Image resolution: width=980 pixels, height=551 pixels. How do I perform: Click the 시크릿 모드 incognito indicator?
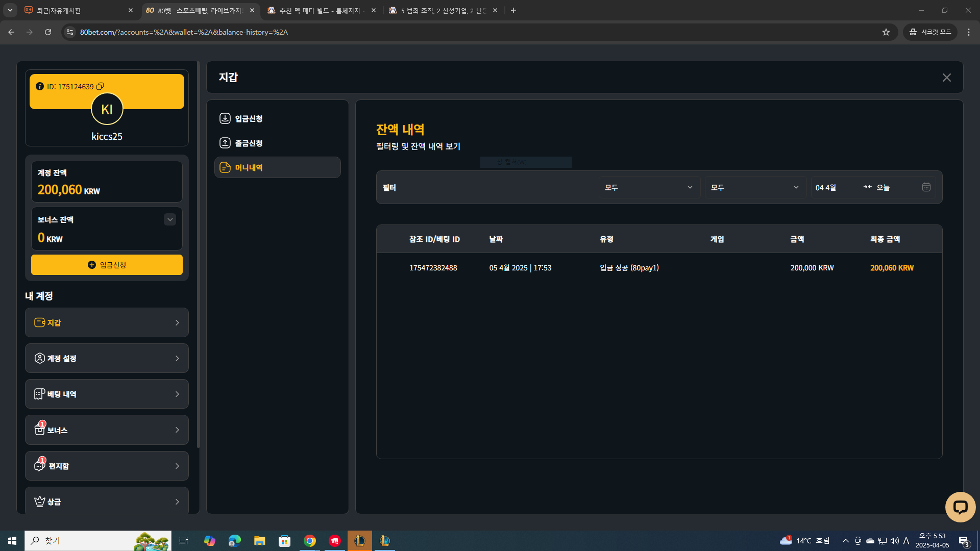[x=930, y=32]
